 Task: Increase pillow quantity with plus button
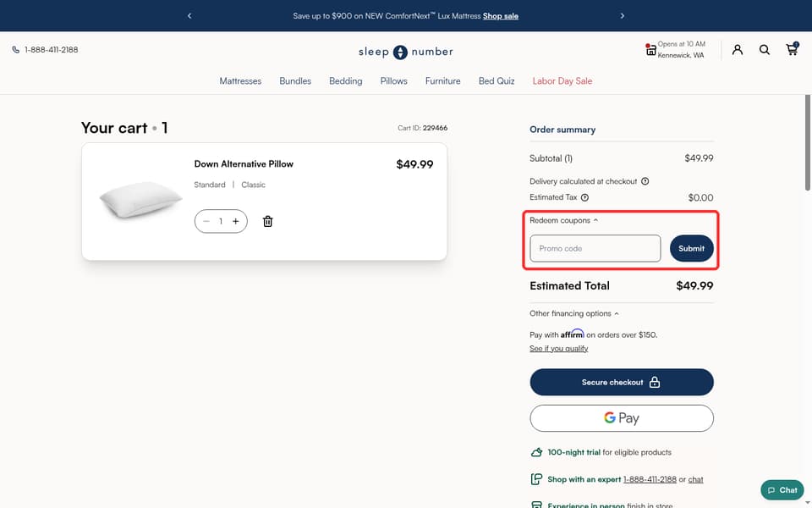click(236, 221)
